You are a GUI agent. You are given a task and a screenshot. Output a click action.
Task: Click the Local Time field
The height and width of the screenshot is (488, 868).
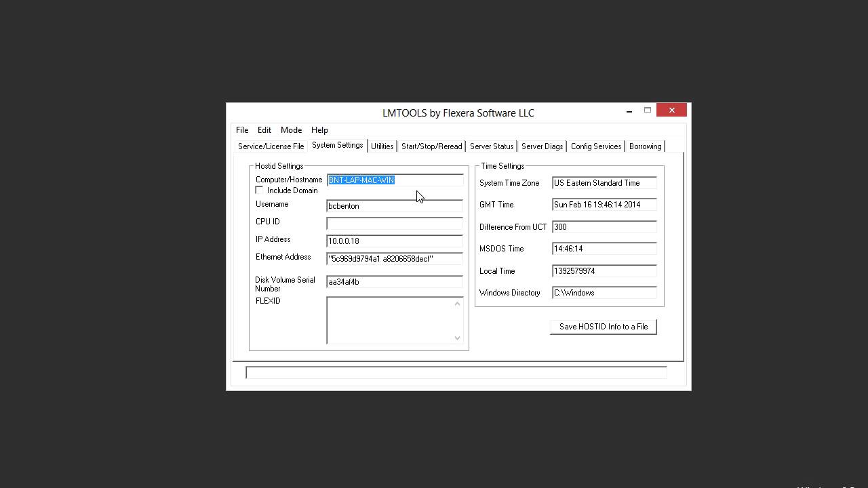point(604,271)
